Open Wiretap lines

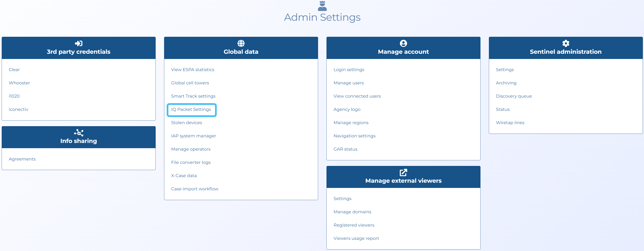coord(510,122)
